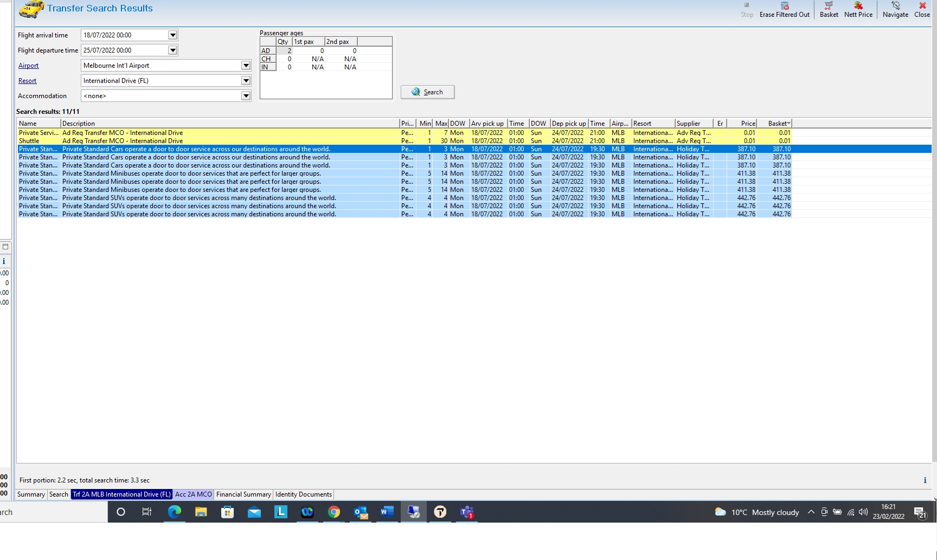
Task: Select Trf 2A MLB International Drive tab
Action: [121, 494]
